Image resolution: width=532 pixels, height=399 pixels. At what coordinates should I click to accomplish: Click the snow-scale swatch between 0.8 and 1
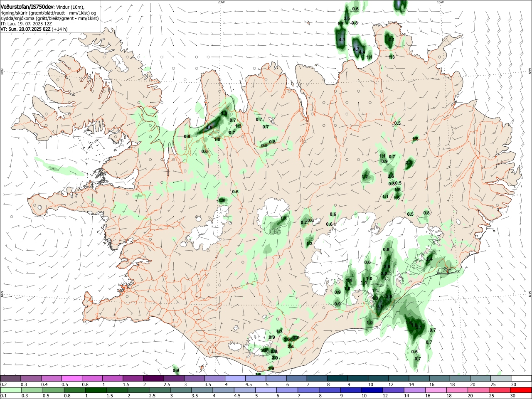pos(93,378)
